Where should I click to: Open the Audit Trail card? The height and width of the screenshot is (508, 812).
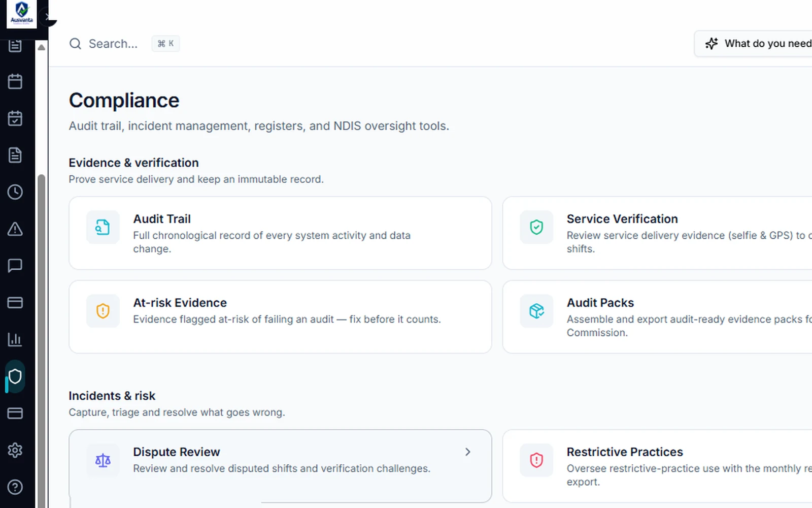280,233
